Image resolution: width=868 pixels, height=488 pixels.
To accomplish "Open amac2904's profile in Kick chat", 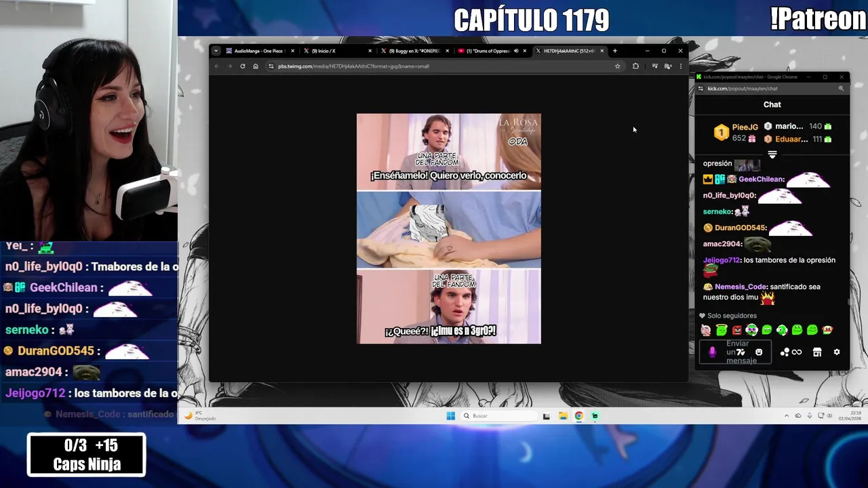I will (721, 244).
